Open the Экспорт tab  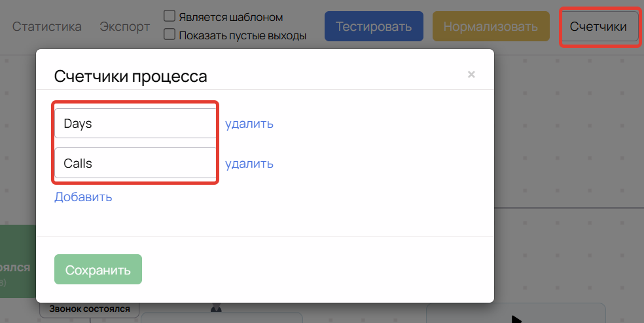pyautogui.click(x=125, y=27)
